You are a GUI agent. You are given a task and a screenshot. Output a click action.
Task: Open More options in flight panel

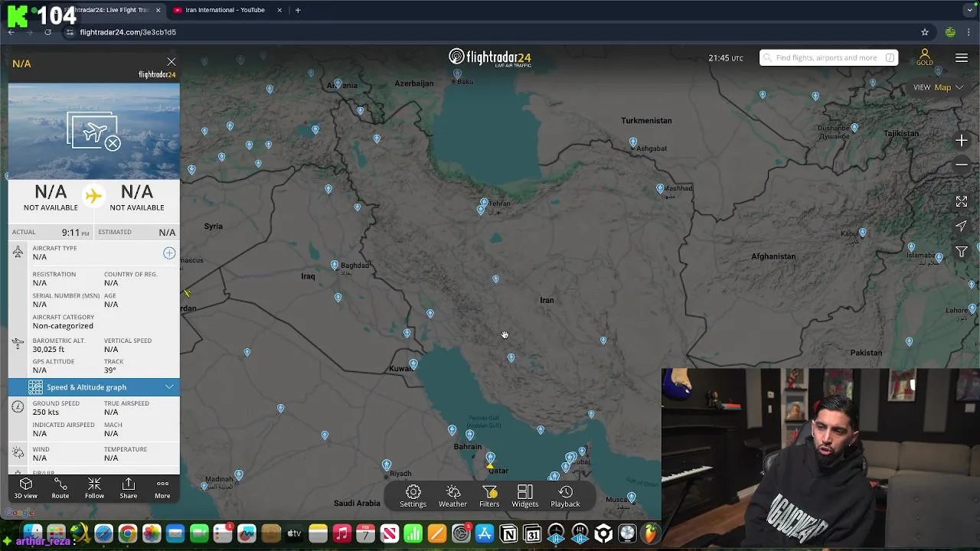[162, 488]
